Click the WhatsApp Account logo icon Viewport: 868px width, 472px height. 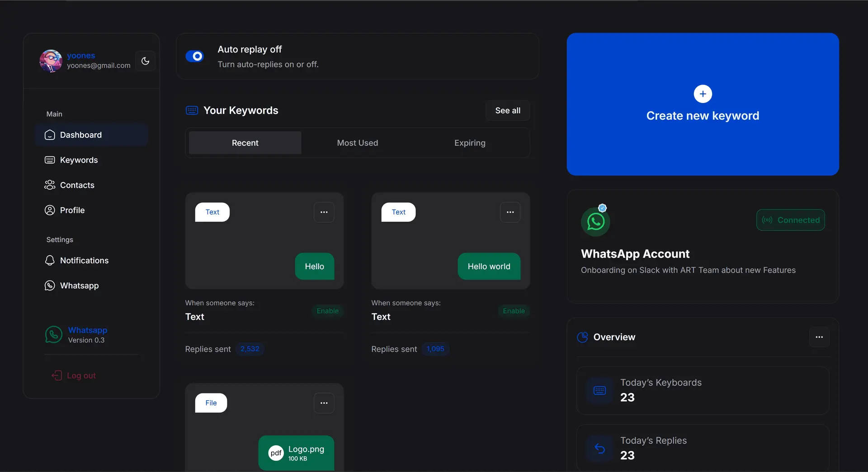[x=595, y=221]
